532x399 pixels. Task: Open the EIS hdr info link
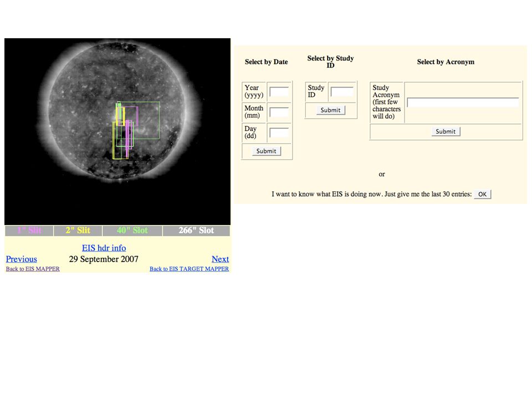point(104,248)
